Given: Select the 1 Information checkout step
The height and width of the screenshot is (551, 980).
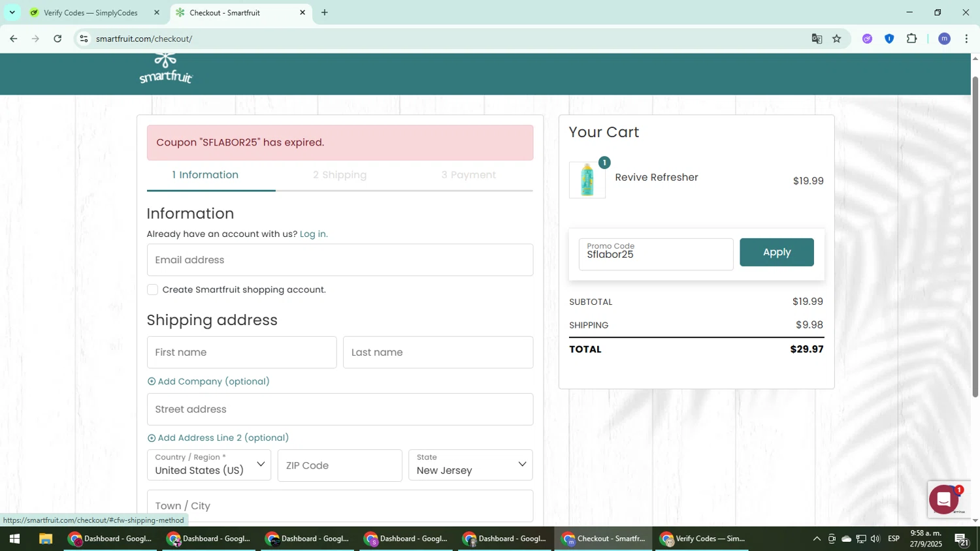Looking at the screenshot, I should coord(205,175).
